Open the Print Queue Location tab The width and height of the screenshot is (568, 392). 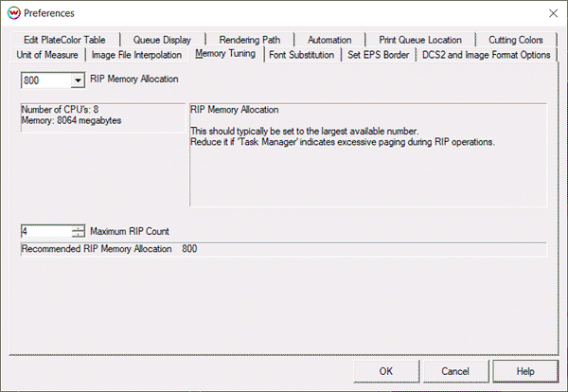[x=420, y=40]
